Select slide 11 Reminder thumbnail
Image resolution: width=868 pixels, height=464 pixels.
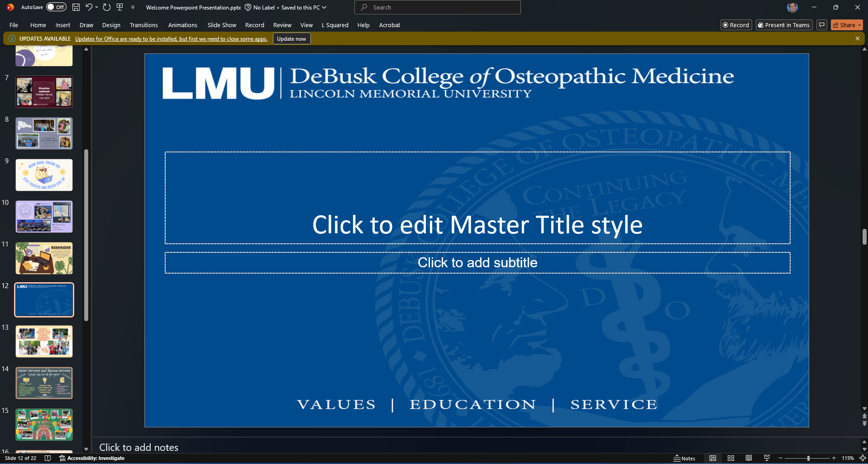[44, 258]
